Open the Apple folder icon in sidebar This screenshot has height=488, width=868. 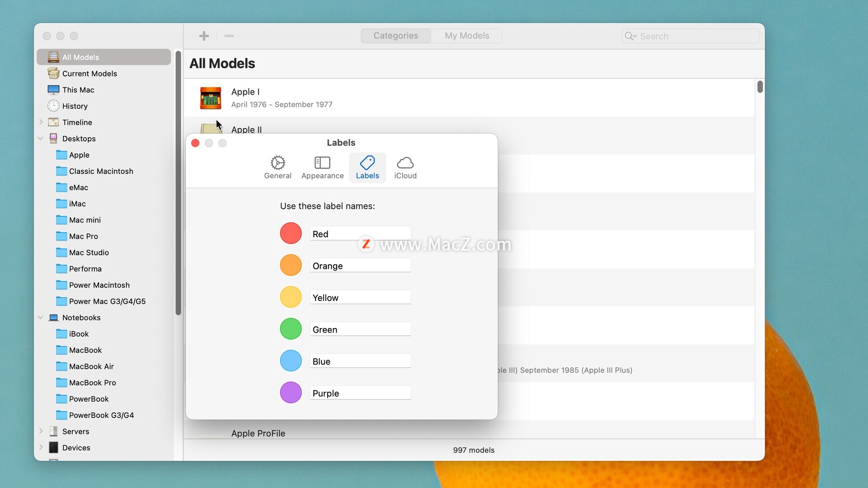coord(61,155)
